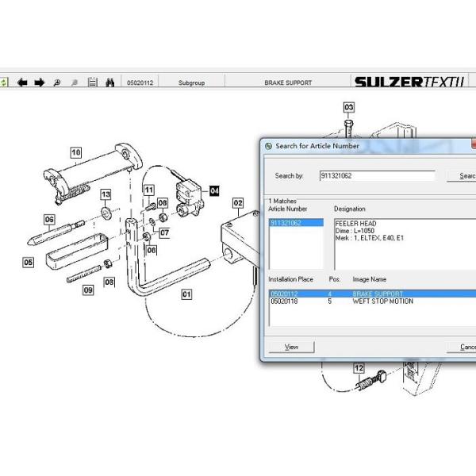Click part callout 01 label

(x=187, y=294)
